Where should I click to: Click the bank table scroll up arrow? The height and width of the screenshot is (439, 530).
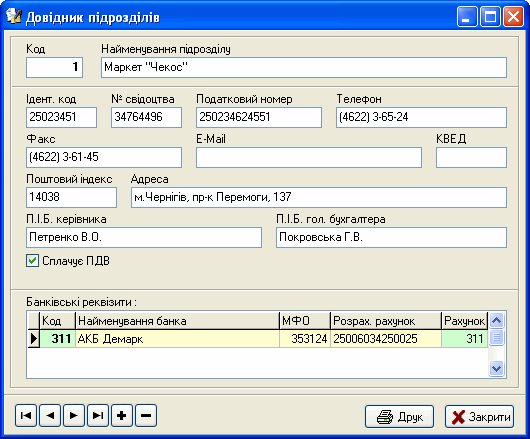point(496,320)
